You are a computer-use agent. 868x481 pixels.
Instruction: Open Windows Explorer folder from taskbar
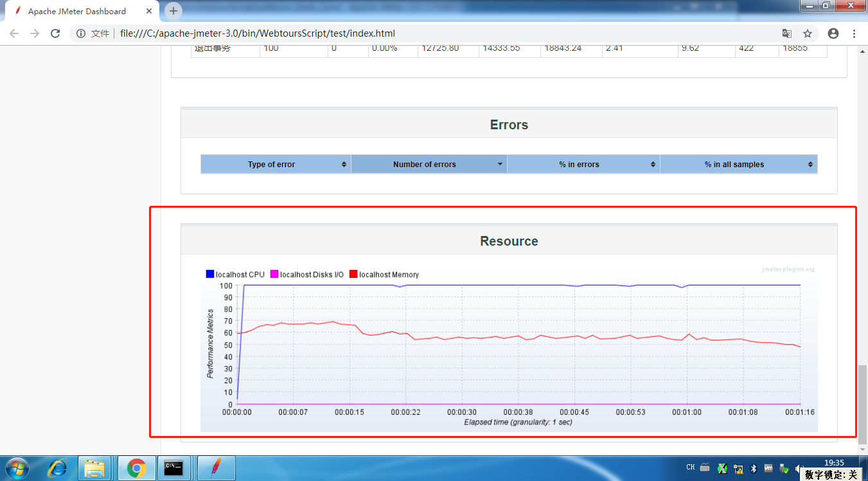tap(95, 468)
